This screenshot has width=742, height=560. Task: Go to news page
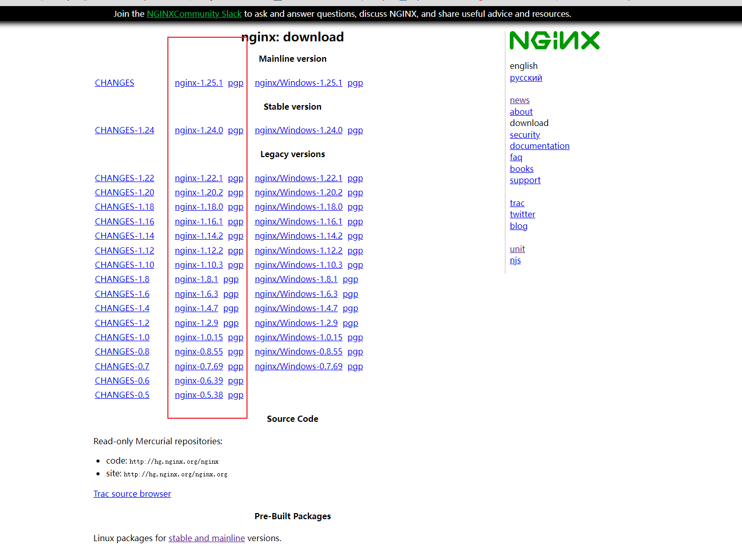pos(520,100)
